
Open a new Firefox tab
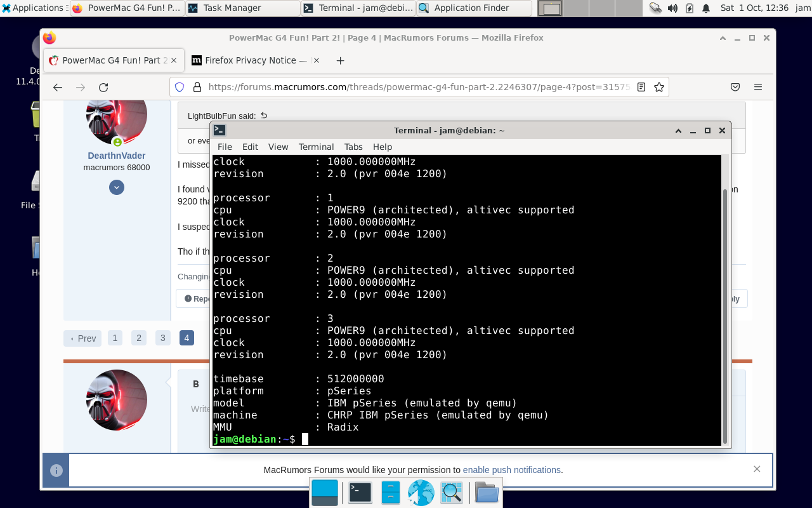(340, 60)
